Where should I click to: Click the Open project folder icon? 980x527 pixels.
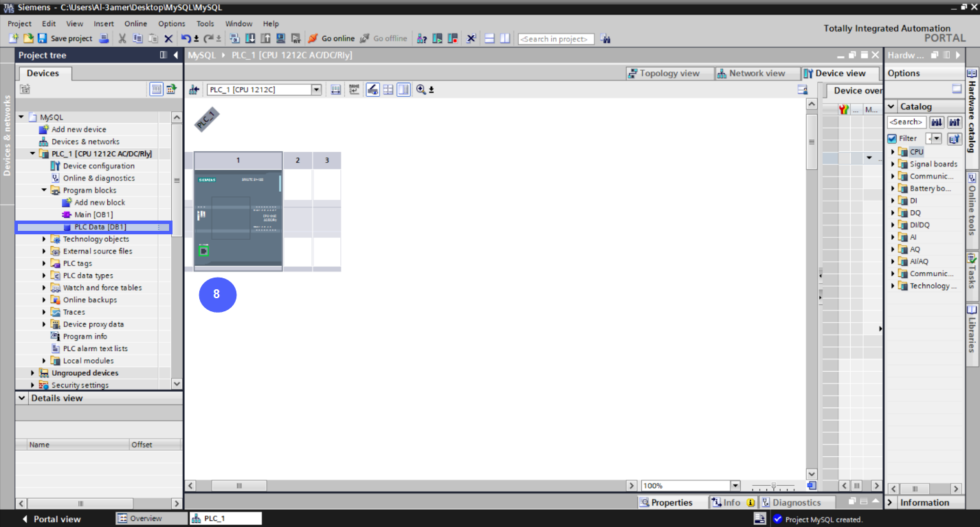point(28,38)
